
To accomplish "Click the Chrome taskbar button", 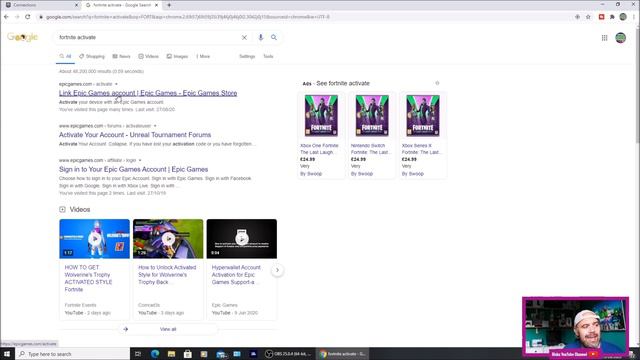I will pyautogui.click(x=343, y=354).
